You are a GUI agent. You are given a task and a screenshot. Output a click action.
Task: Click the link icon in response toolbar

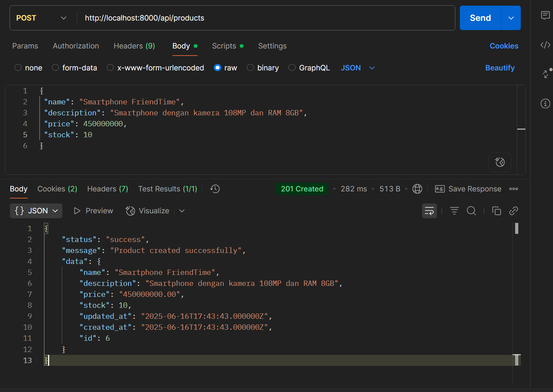(513, 211)
